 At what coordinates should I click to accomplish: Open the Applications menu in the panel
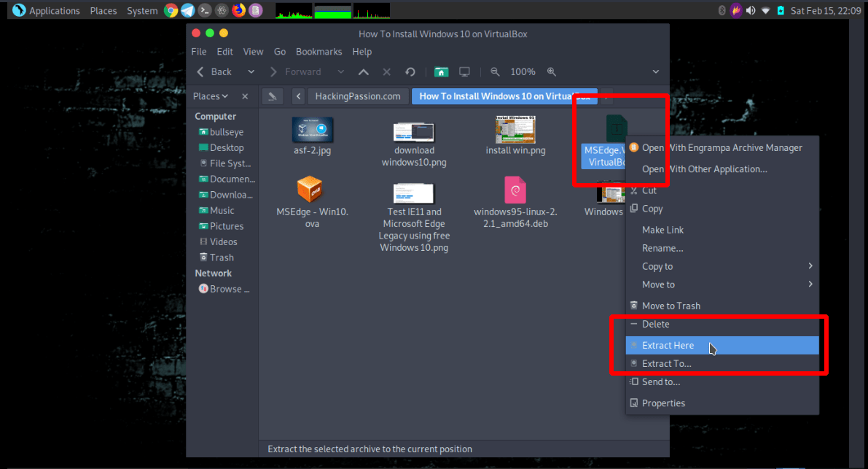(47, 10)
